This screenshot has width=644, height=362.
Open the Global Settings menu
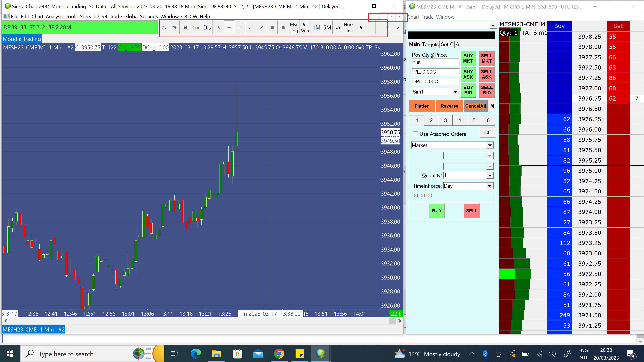coord(141,16)
